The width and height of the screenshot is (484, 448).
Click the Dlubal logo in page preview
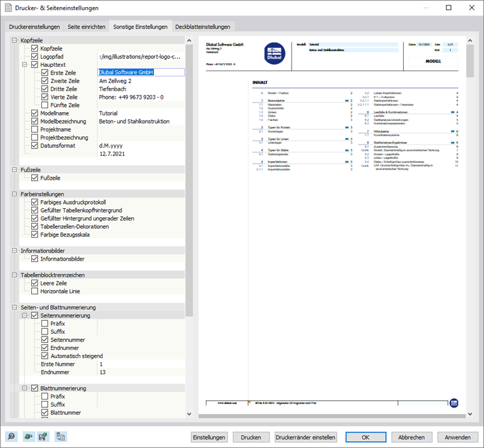coord(274,54)
